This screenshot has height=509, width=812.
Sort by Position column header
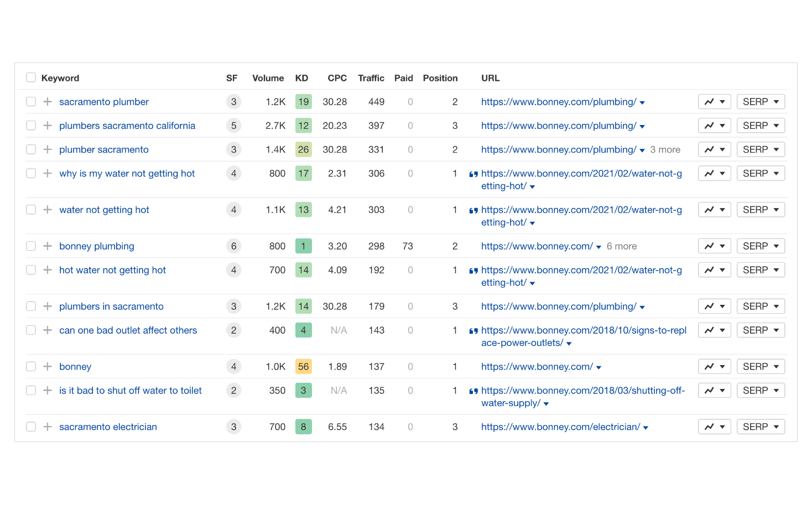(440, 78)
